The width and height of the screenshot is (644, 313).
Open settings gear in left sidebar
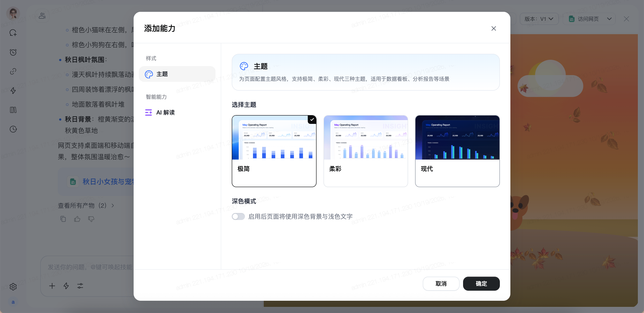13,287
